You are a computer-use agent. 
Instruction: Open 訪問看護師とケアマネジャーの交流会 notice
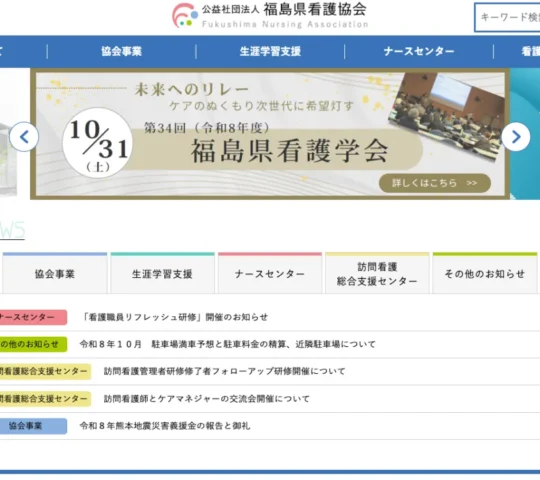click(x=207, y=399)
